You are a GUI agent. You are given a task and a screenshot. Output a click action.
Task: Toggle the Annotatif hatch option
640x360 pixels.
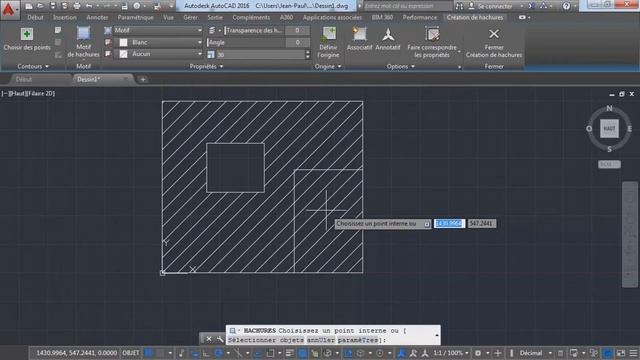388,39
